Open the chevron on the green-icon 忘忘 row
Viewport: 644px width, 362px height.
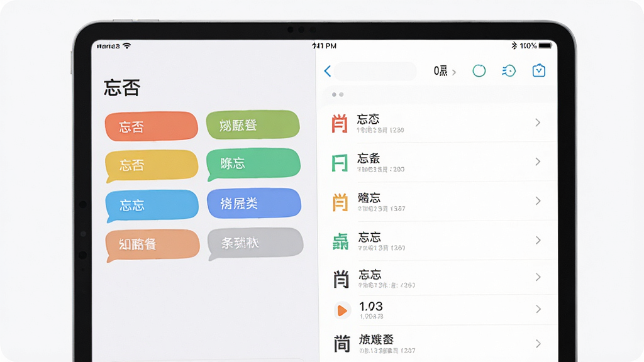point(538,240)
